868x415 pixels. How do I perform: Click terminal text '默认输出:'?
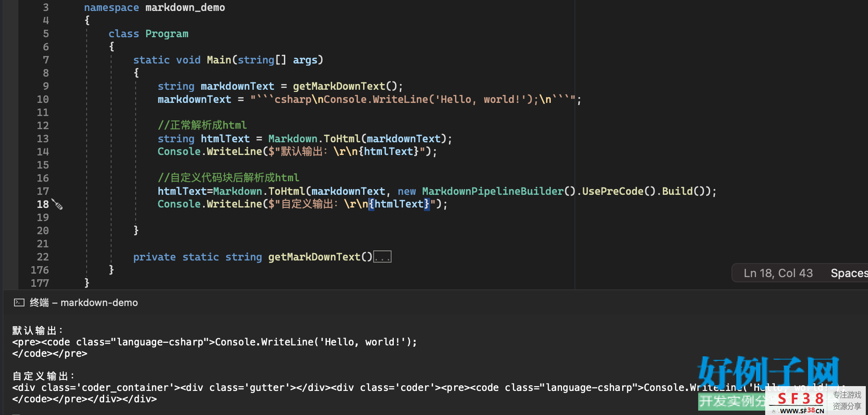pyautogui.click(x=38, y=331)
